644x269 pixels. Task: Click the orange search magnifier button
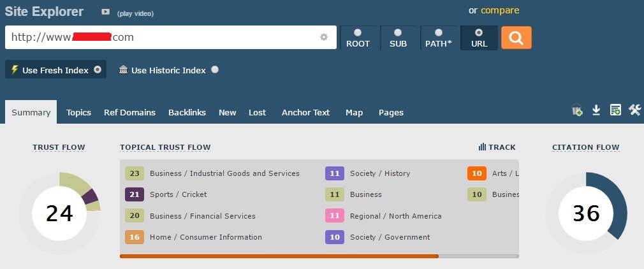pyautogui.click(x=516, y=38)
